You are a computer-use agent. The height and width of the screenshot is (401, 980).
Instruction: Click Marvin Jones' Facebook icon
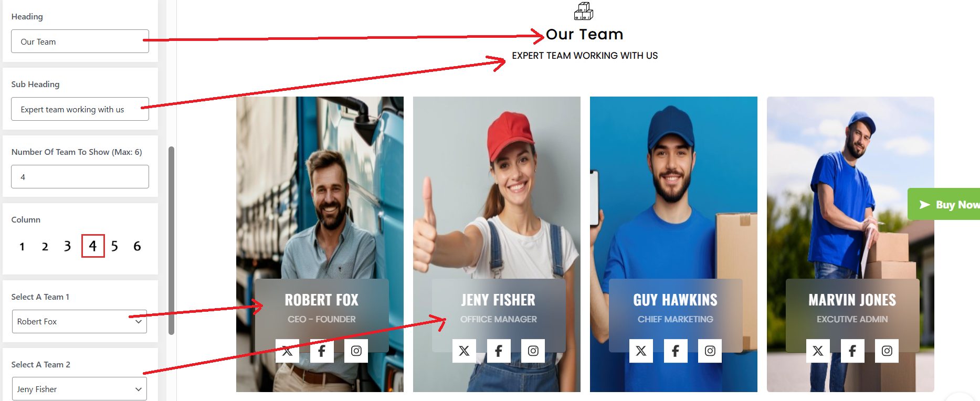tap(852, 351)
